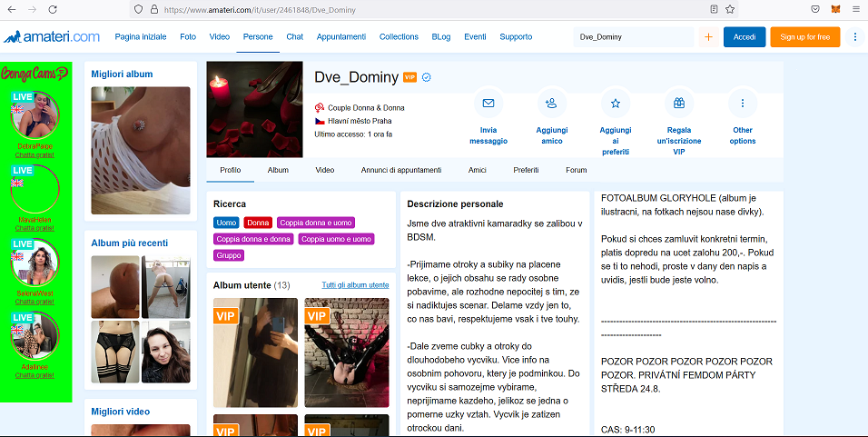Image resolution: width=868 pixels, height=437 pixels.
Task: Open the Firefox hamburger application menu
Action: pos(855,9)
